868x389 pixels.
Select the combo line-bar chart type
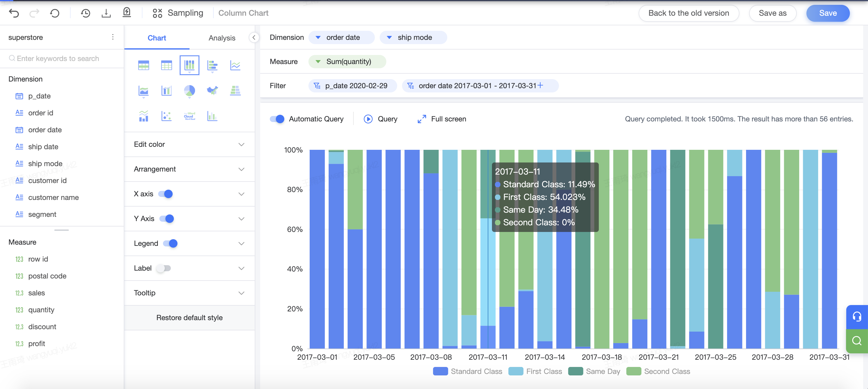click(x=144, y=116)
